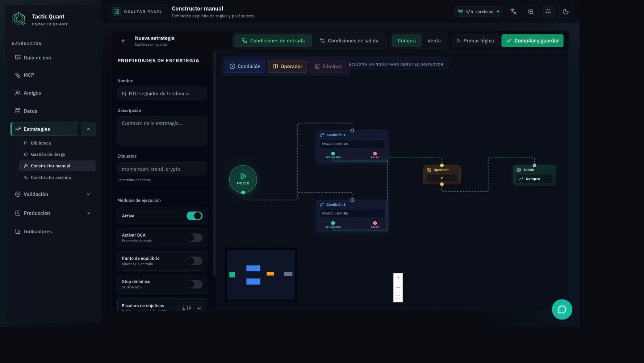Enable Stop dinámico switch
This screenshot has height=363, width=644.
point(195,284)
